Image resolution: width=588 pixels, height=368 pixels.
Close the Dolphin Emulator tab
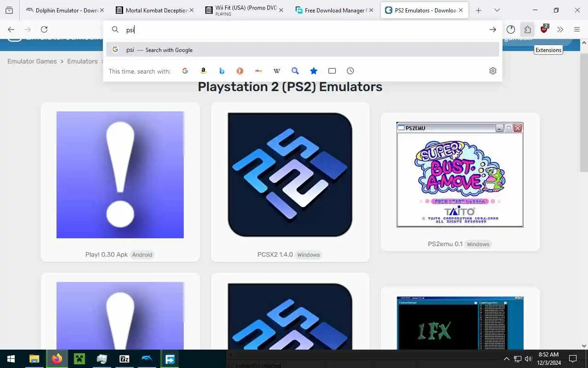102,10
